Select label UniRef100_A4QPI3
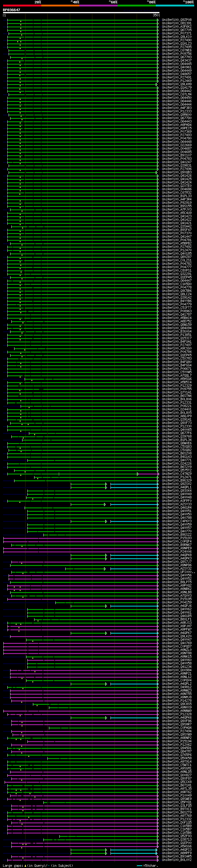 [x=177, y=850]
